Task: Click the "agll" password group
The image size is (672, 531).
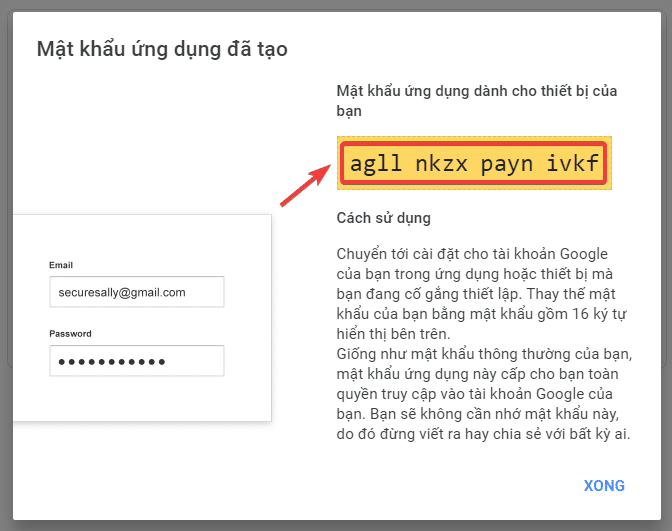Action: 376,163
